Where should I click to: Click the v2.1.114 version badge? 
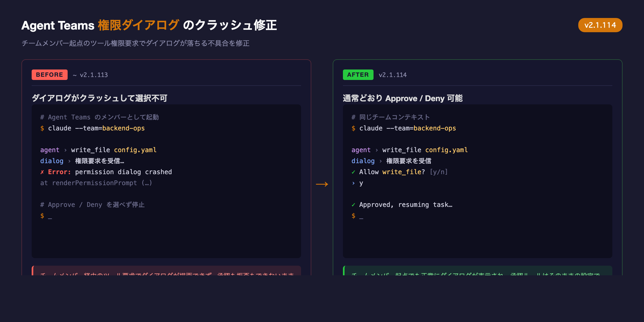600,25
